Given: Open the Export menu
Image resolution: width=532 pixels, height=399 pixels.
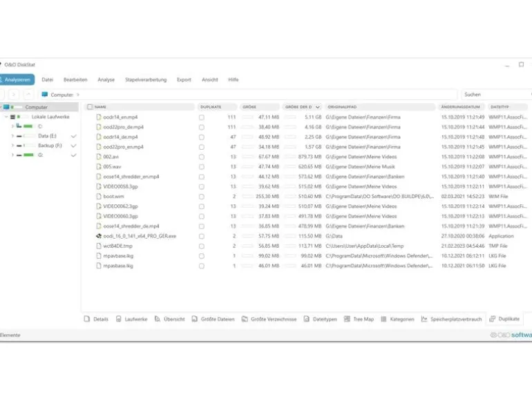Looking at the screenshot, I should (x=184, y=79).
